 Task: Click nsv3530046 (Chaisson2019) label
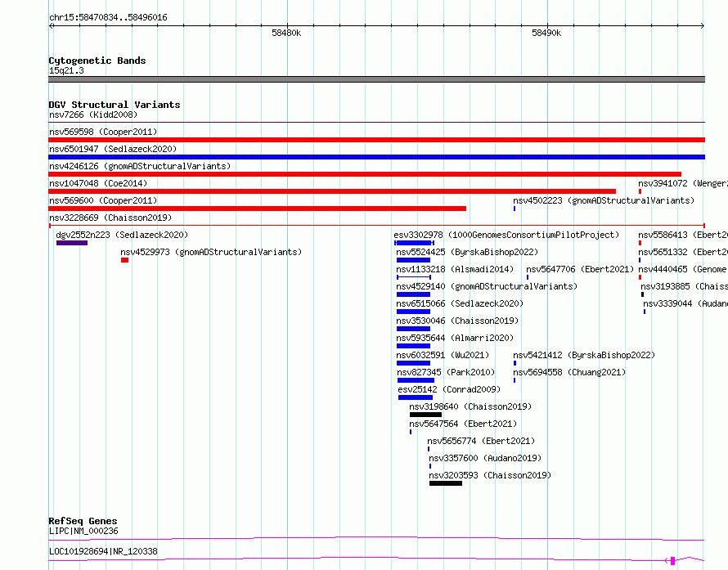coord(457,321)
